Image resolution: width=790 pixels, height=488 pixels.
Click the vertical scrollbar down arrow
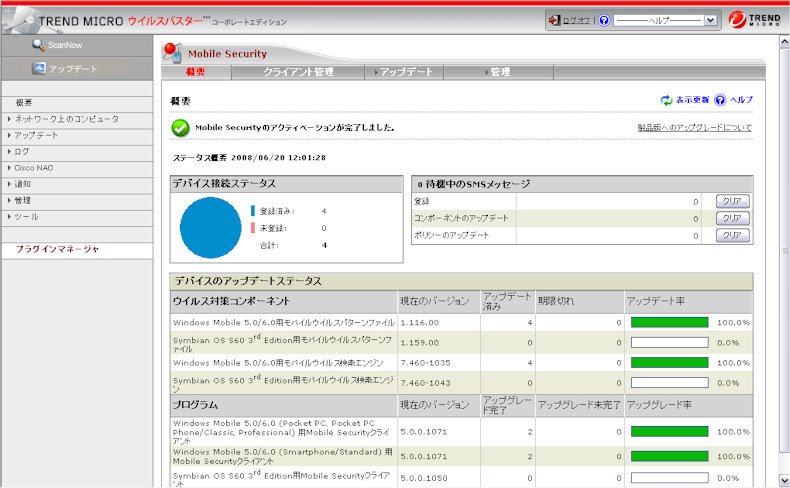784,479
